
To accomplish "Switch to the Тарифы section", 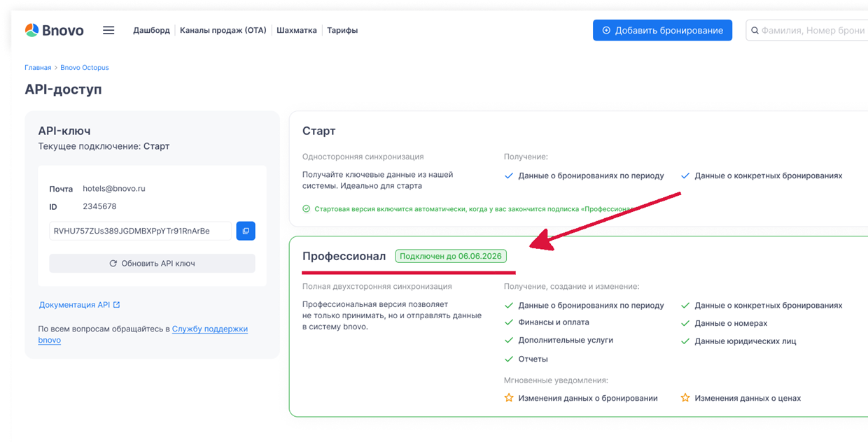I will [x=342, y=31].
